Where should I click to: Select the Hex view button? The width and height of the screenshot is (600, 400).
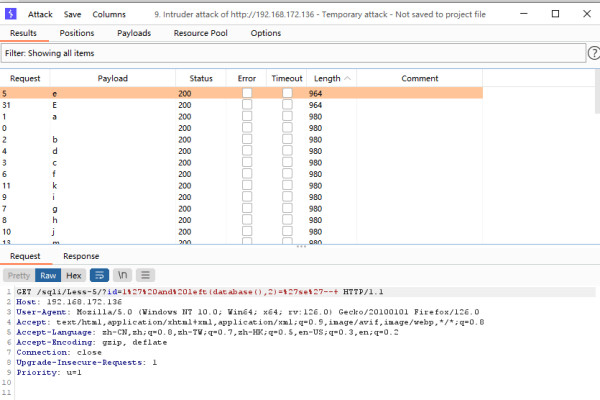(x=74, y=275)
